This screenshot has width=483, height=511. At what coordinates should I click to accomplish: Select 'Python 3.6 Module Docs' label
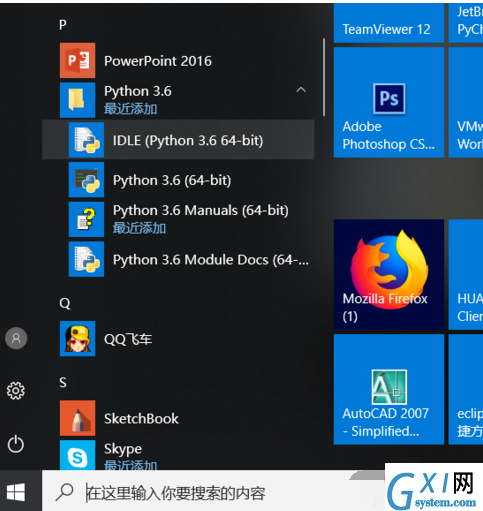211,260
